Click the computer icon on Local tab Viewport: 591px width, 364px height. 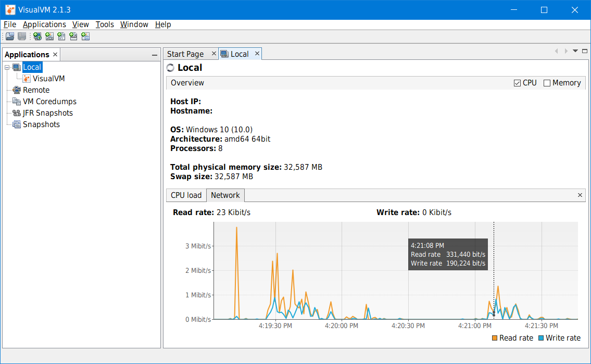point(224,54)
